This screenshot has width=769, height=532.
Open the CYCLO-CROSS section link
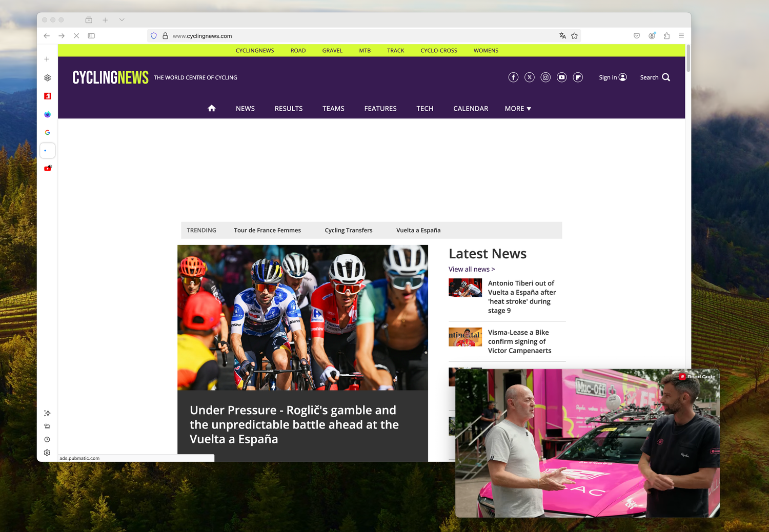[x=439, y=51]
